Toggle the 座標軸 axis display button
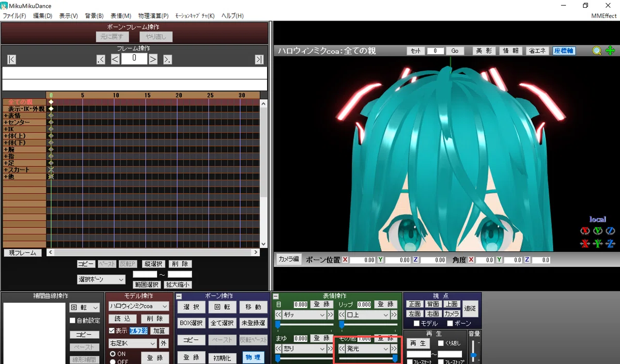The width and height of the screenshot is (620, 364). [x=564, y=51]
